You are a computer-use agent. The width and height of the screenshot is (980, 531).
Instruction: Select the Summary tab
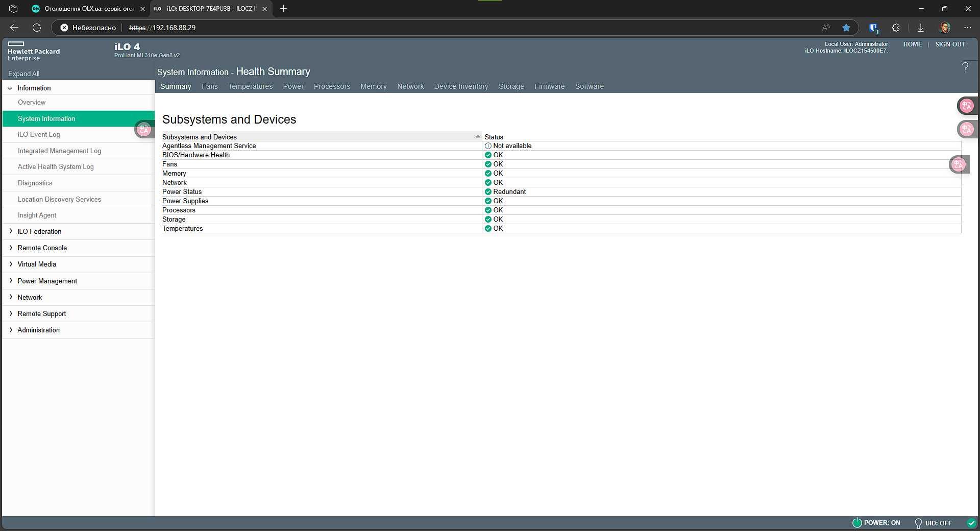click(x=176, y=86)
